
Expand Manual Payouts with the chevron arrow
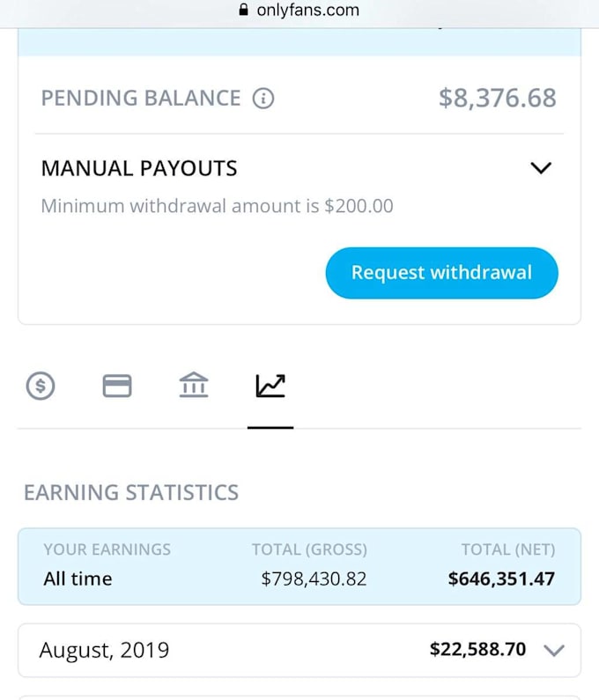coord(541,168)
